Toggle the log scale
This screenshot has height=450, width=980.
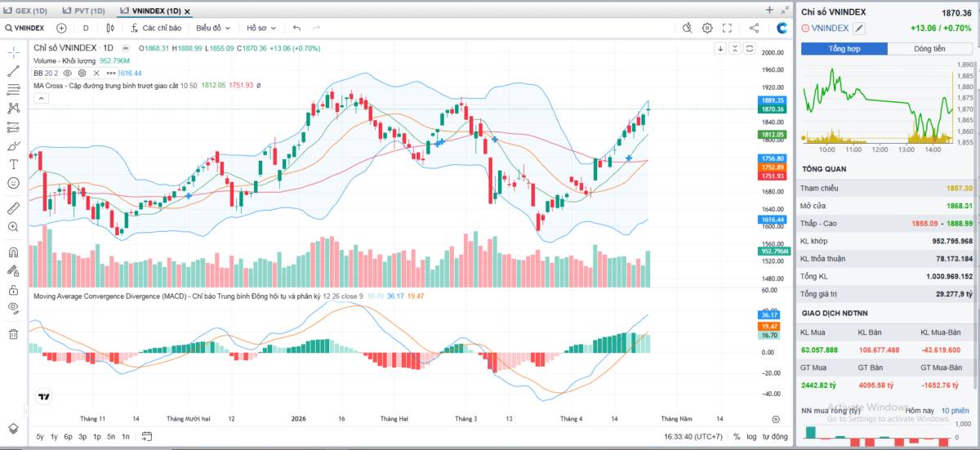pos(751,437)
